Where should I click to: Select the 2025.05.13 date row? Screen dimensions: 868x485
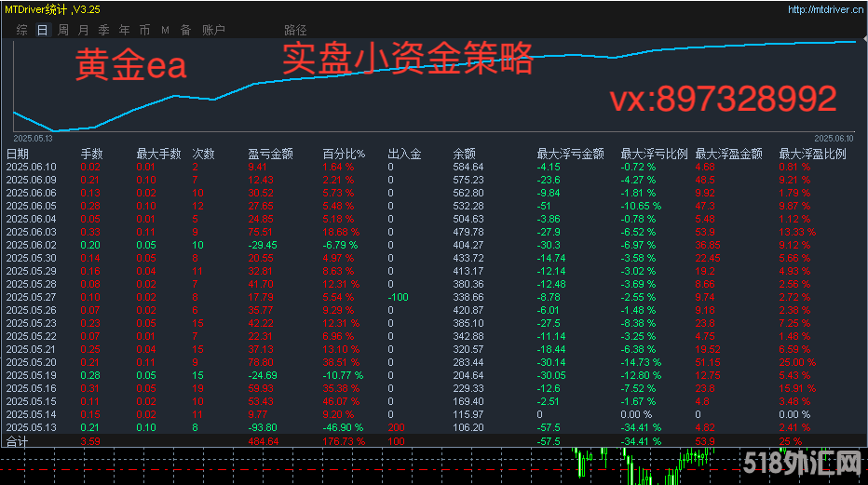coord(32,427)
